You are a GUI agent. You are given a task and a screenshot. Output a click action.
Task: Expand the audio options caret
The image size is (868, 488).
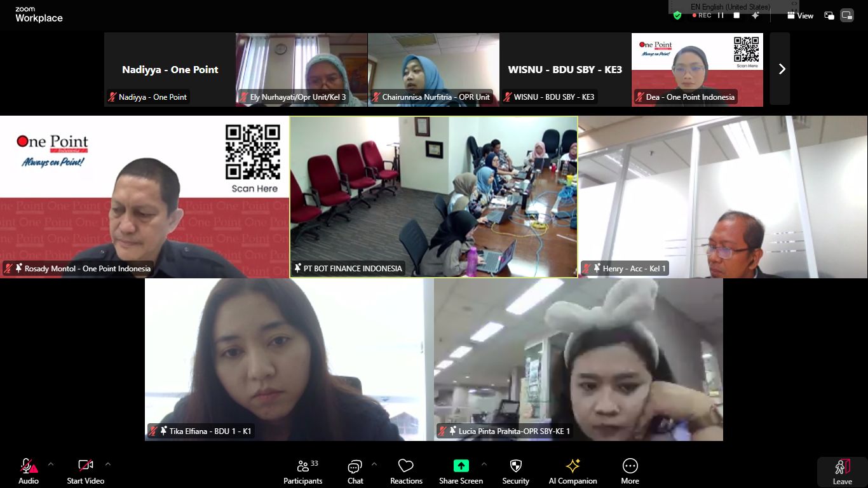pos(51,464)
